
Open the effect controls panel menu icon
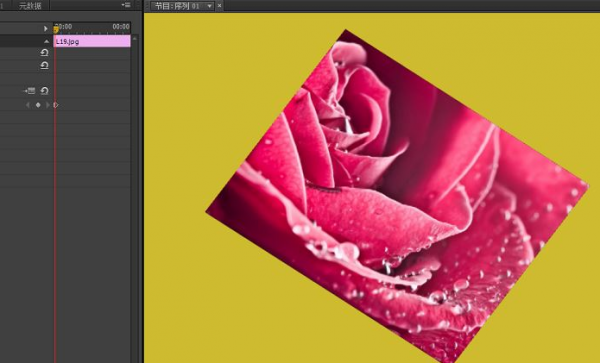pos(126,5)
